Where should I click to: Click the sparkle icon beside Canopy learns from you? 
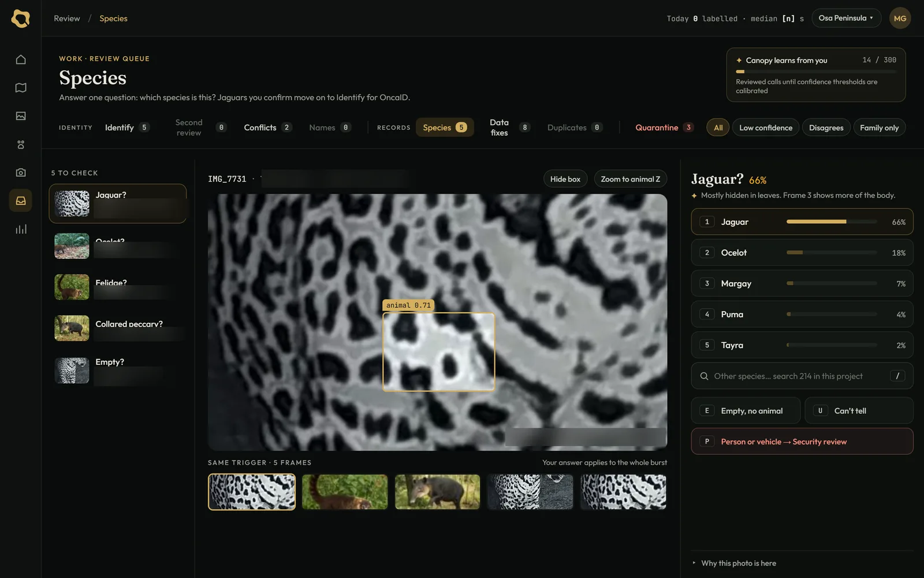739,60
